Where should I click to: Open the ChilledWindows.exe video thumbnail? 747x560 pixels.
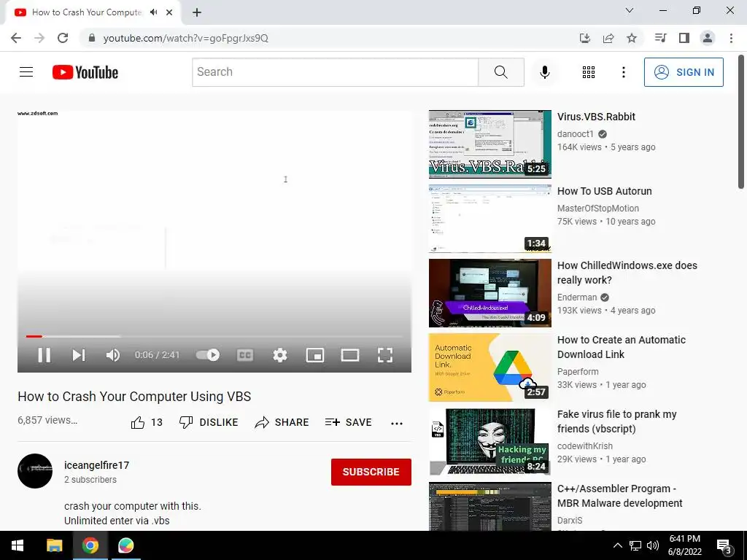489,293
